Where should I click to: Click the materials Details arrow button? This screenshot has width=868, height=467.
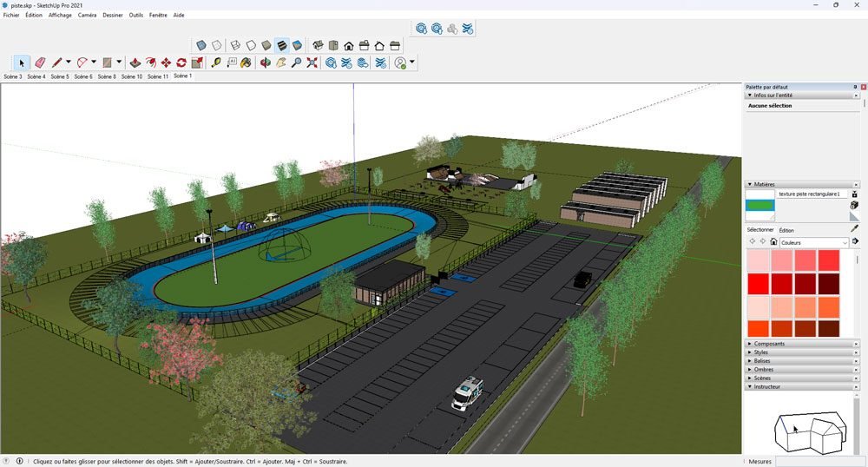point(856,241)
